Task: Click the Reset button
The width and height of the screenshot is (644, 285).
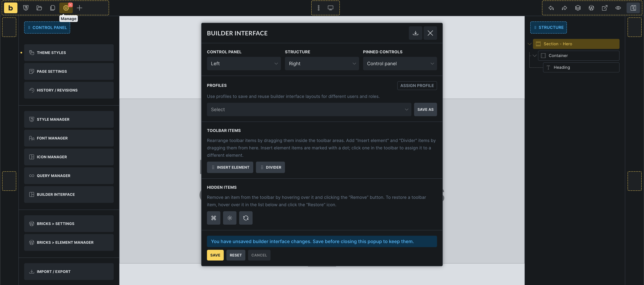Action: click(235, 255)
